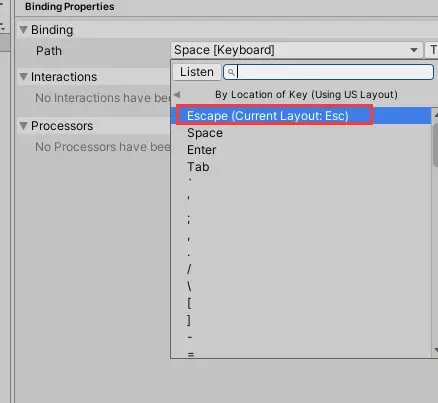The width and height of the screenshot is (438, 403).
Task: Select the Space key entry
Action: pyautogui.click(x=205, y=133)
